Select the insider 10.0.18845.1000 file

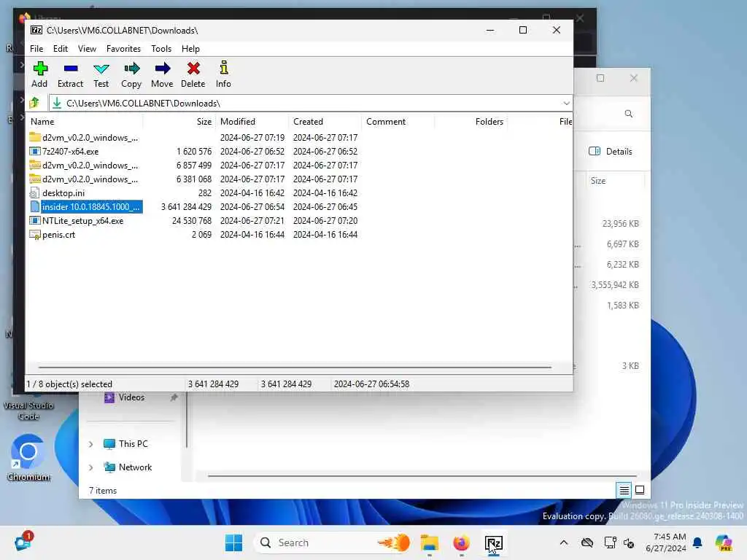193,206
